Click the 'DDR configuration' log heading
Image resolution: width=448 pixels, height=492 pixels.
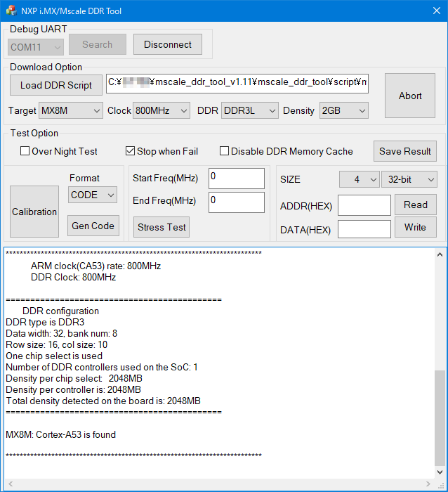point(61,311)
